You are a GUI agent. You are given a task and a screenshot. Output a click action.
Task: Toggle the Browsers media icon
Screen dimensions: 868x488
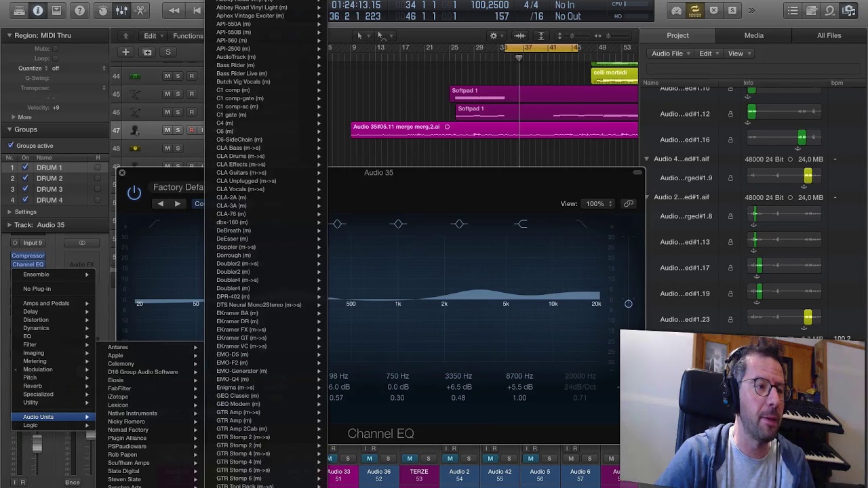click(849, 10)
